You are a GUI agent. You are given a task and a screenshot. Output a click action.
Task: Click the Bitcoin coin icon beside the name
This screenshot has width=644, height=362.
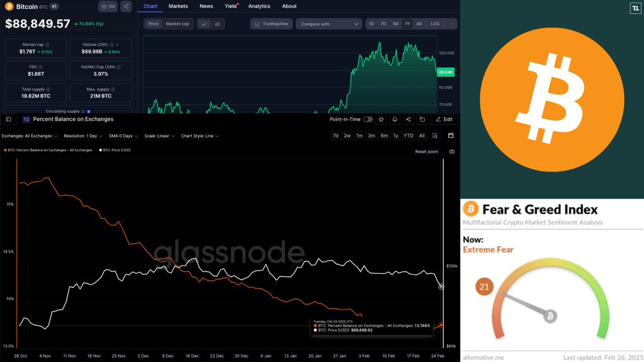pos(10,6)
